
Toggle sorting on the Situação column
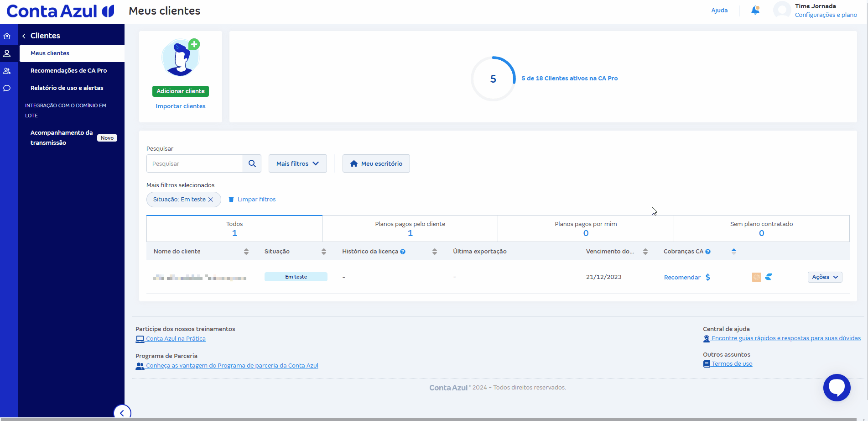(323, 251)
